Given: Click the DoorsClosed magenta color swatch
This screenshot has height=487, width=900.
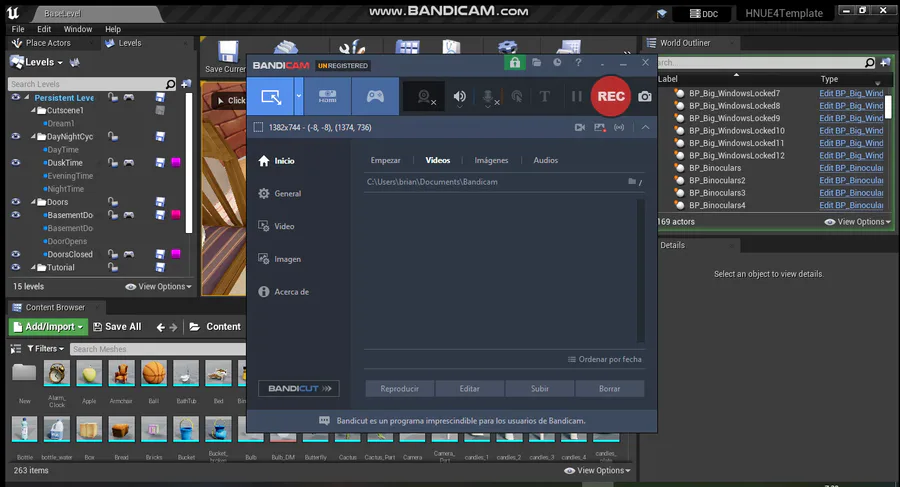Looking at the screenshot, I should (x=176, y=254).
